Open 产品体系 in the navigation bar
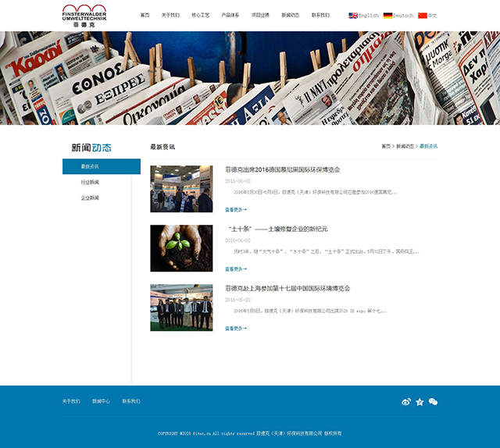500x448 pixels. click(230, 16)
